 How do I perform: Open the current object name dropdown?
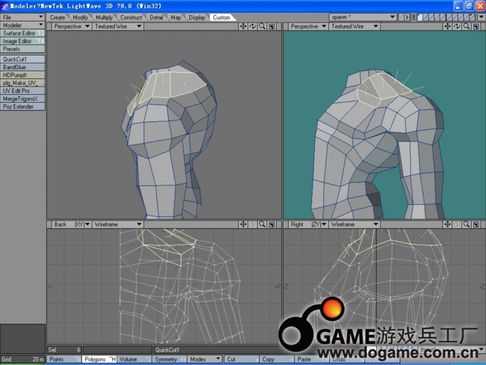pos(363,17)
